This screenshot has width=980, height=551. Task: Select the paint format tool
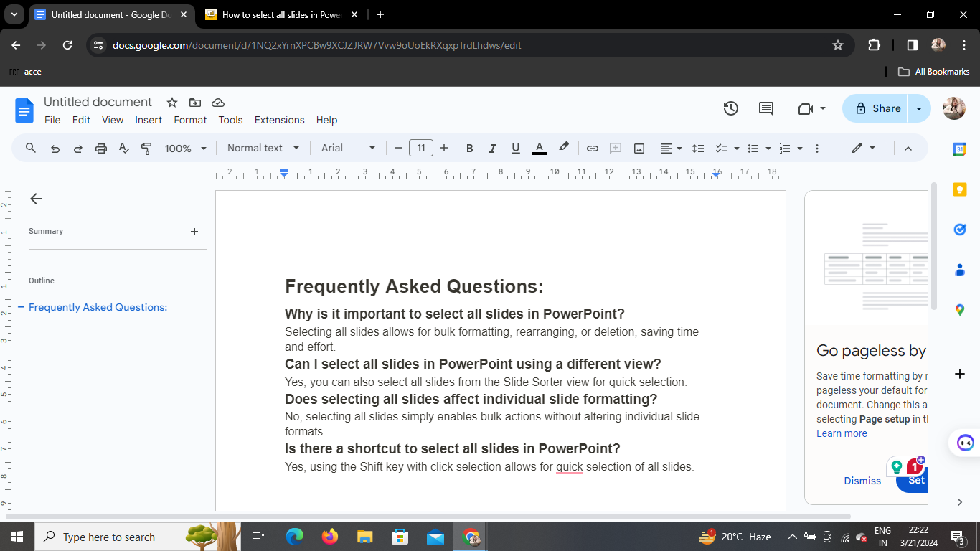[x=147, y=149]
